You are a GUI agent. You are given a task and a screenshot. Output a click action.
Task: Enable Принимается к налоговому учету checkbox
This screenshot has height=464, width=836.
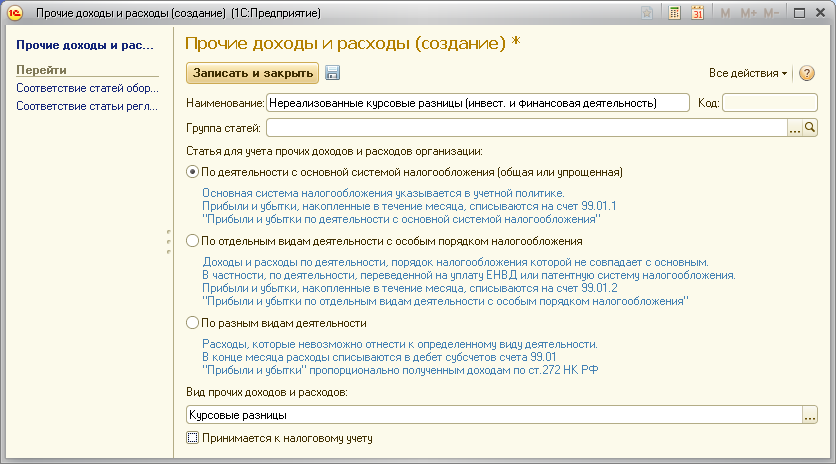[193, 437]
